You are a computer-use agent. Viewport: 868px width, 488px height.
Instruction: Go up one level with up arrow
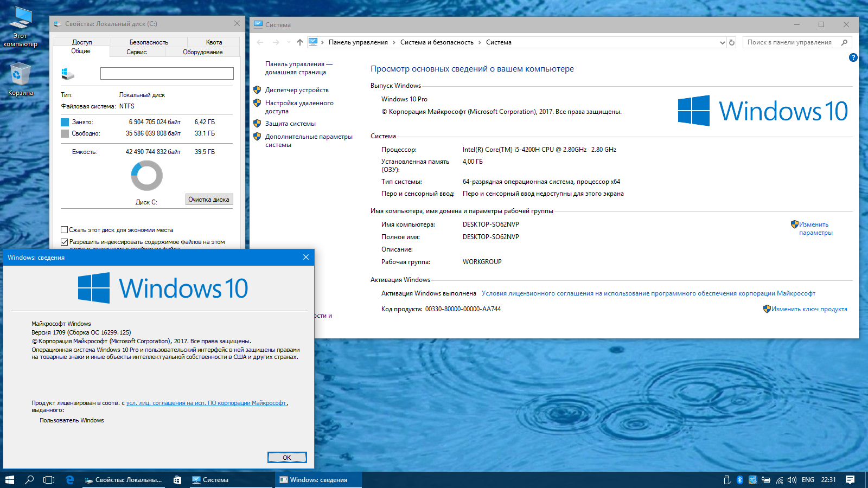(300, 42)
